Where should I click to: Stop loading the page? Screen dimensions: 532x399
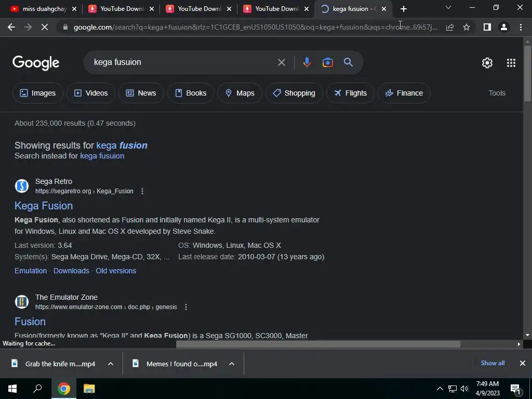click(x=45, y=27)
